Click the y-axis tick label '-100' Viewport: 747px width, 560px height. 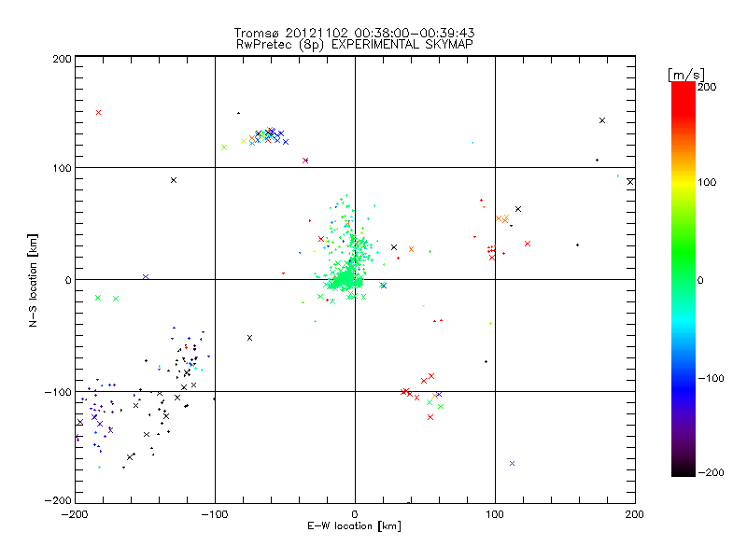click(58, 392)
